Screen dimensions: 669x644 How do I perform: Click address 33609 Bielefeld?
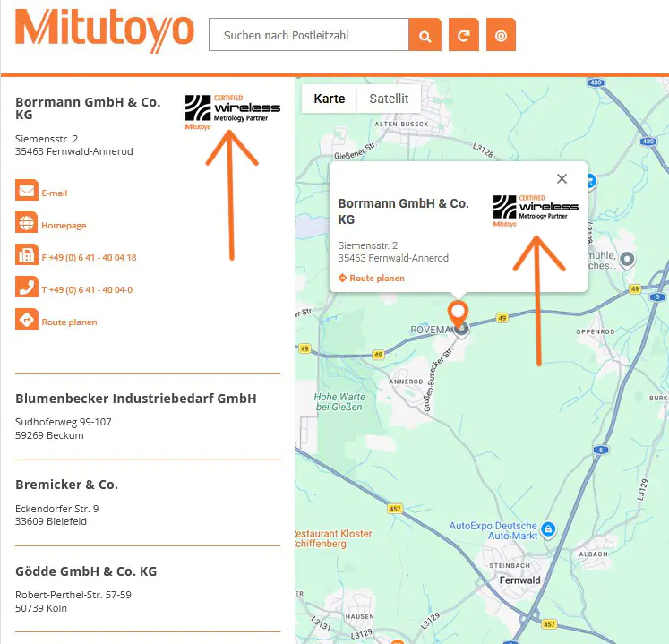(51, 521)
